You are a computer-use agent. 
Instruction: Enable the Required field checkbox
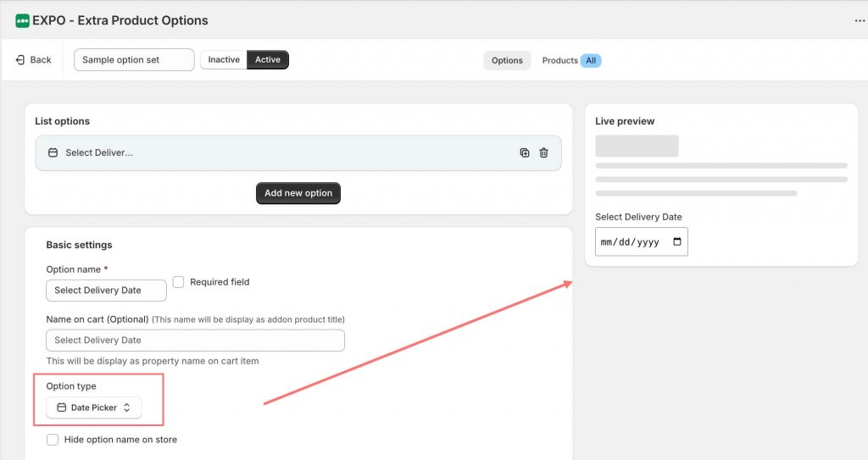click(179, 282)
